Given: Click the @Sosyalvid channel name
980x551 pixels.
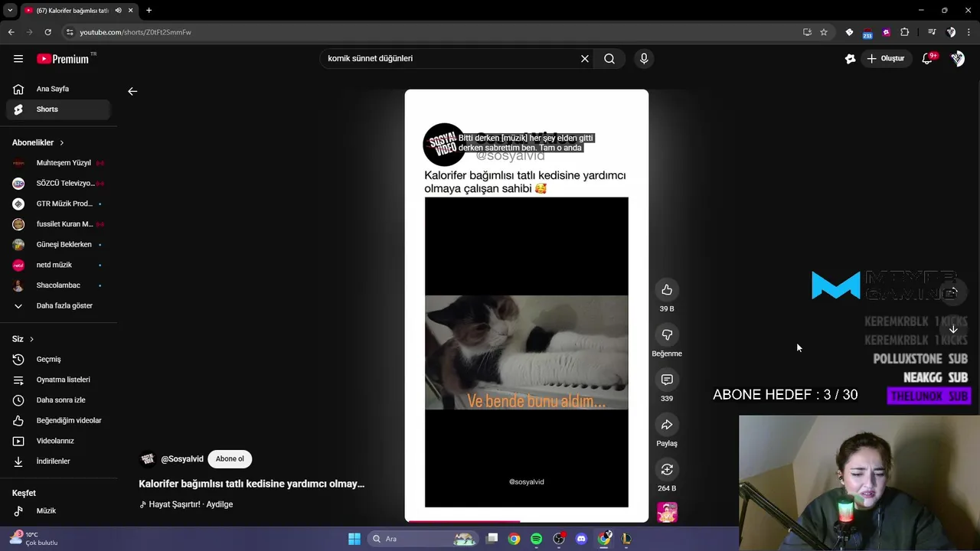Looking at the screenshot, I should pos(182,459).
